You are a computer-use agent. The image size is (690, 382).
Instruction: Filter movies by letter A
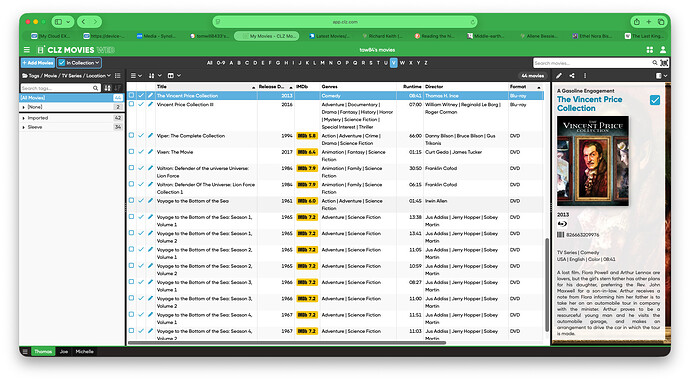click(x=231, y=63)
